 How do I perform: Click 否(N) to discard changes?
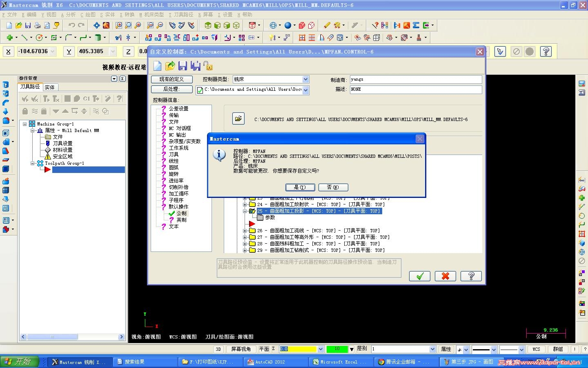click(x=333, y=187)
